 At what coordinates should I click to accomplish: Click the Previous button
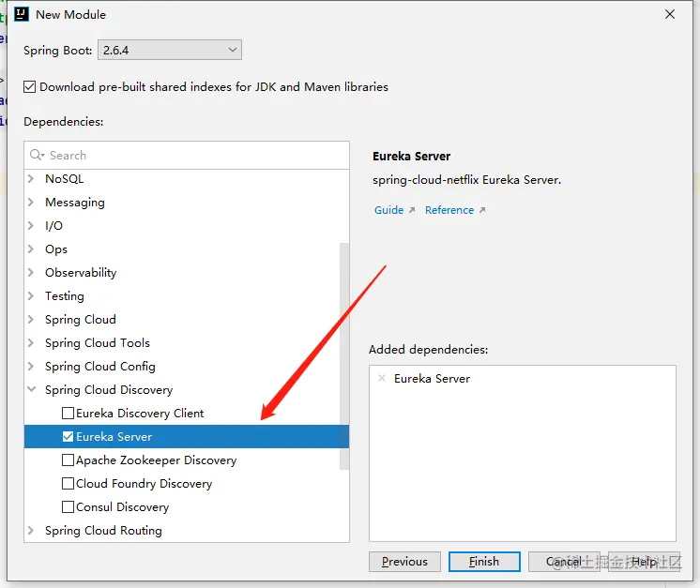(404, 561)
